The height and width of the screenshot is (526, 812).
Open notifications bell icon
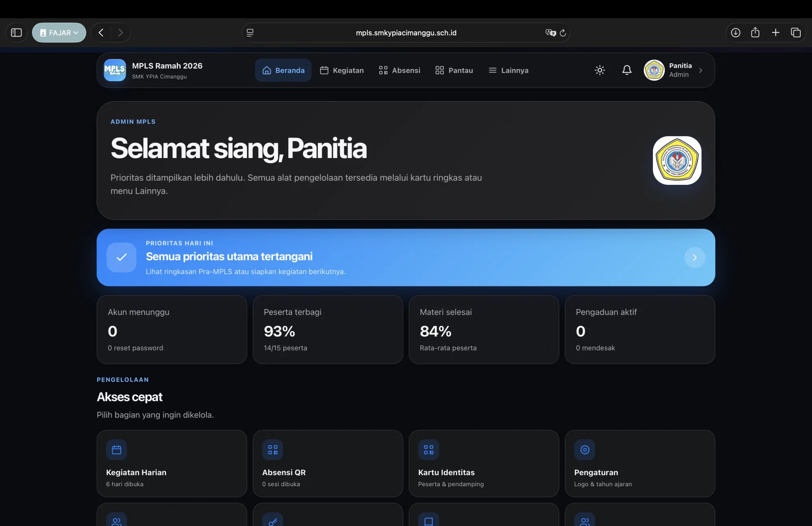627,70
